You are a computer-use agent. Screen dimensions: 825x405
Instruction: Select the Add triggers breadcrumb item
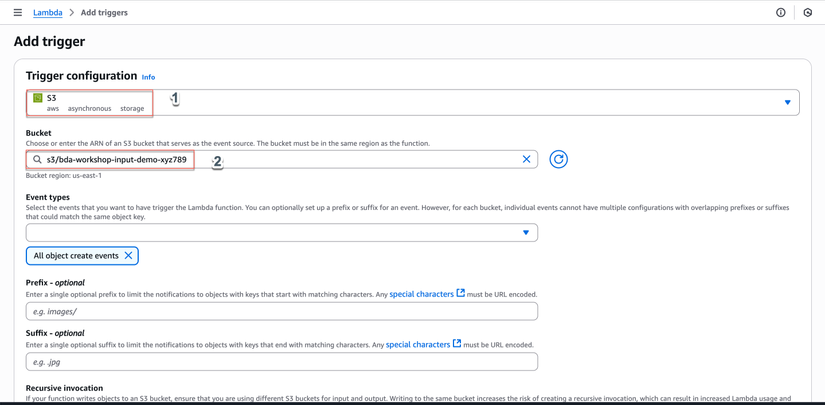pos(104,13)
